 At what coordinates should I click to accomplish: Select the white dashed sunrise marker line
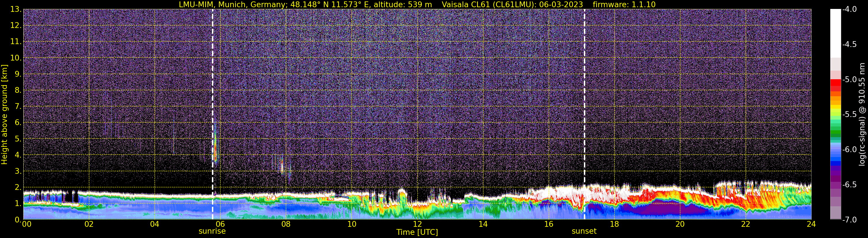click(213, 114)
